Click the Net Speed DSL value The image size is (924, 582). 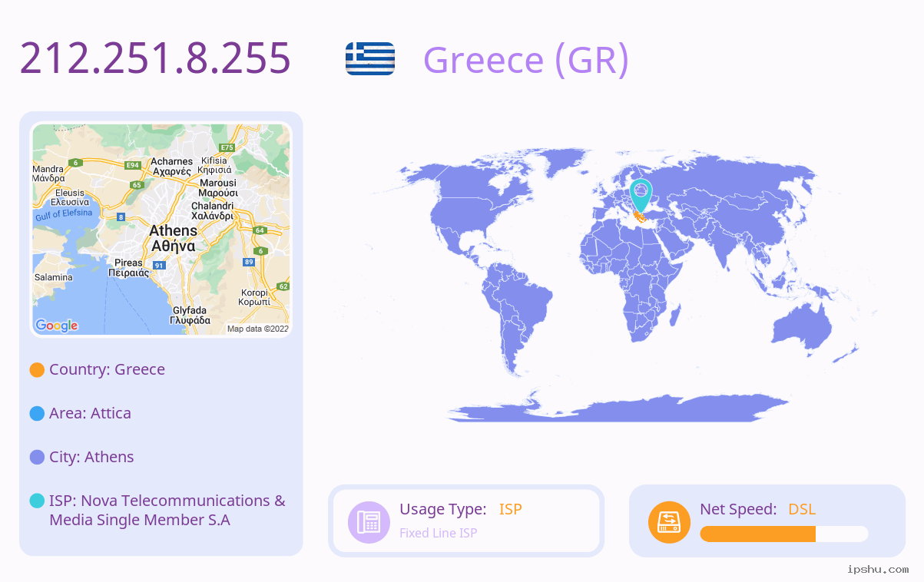802,509
